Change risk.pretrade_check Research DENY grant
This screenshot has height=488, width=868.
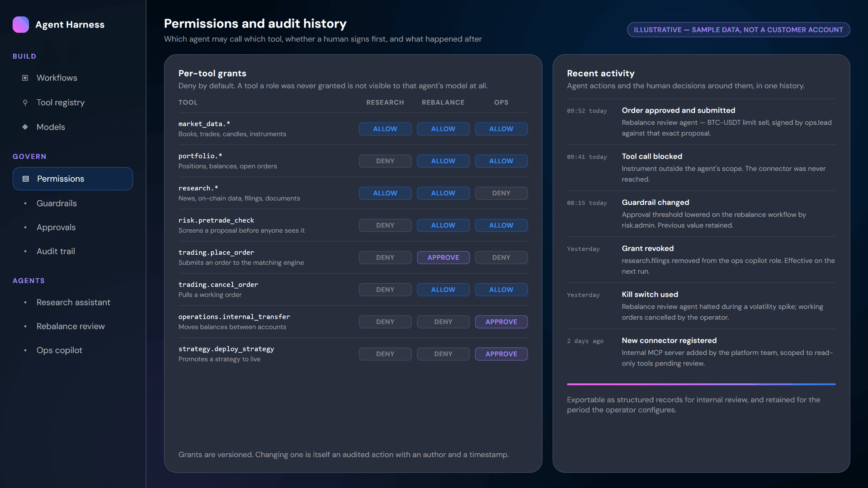tap(385, 225)
